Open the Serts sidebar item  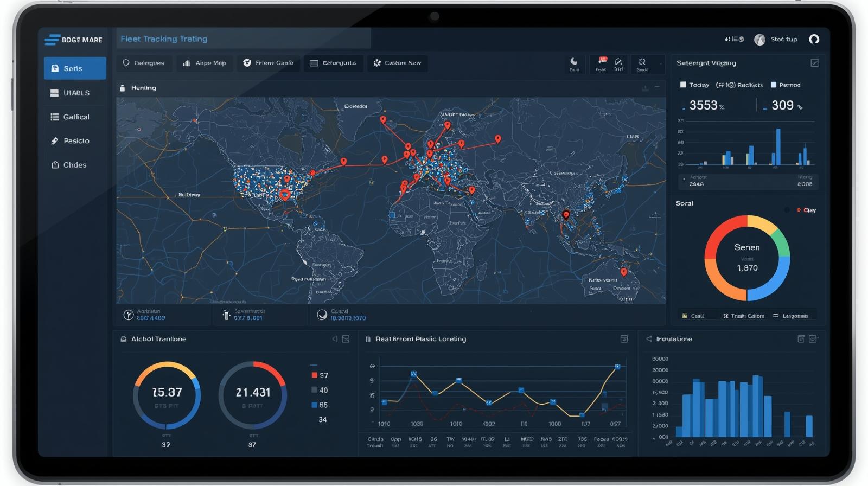(x=75, y=68)
